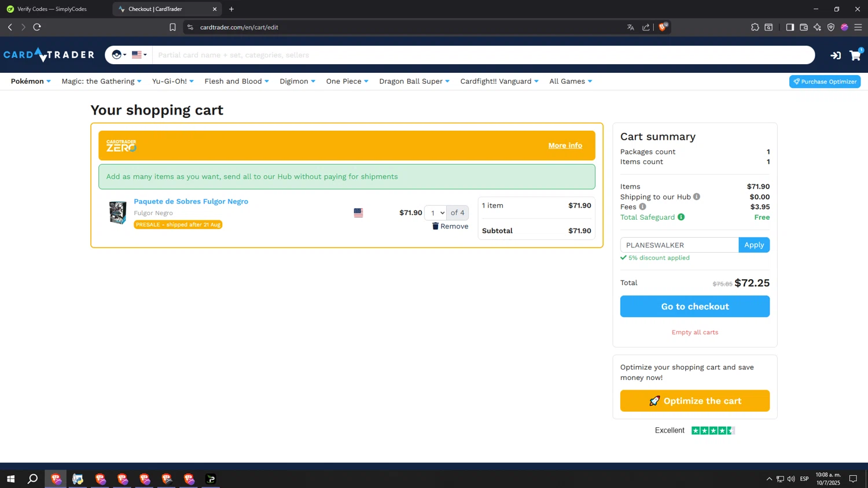Click the Brave Shields lion icon
The height and width of the screenshot is (488, 868).
663,27
